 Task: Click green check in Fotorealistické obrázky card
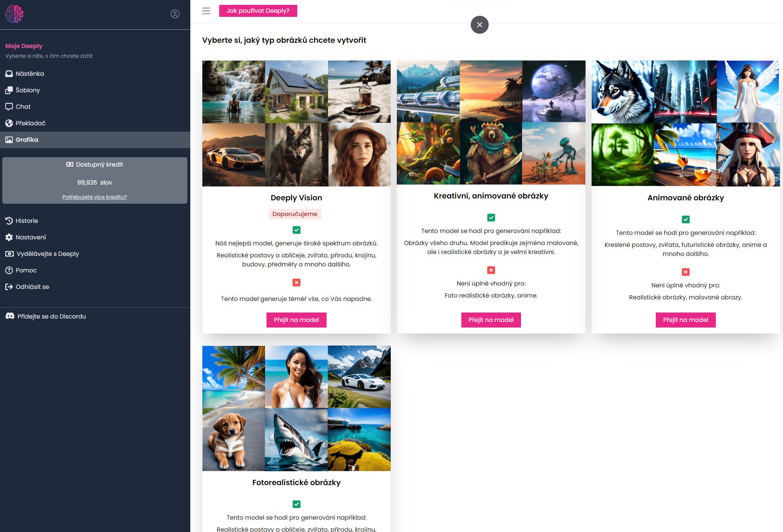pyautogui.click(x=297, y=504)
